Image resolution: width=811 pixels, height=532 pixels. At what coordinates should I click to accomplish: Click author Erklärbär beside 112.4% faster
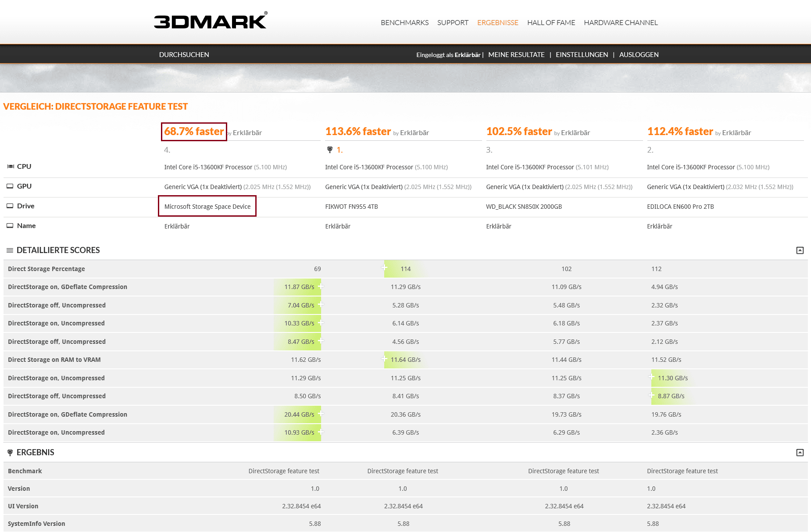(736, 133)
